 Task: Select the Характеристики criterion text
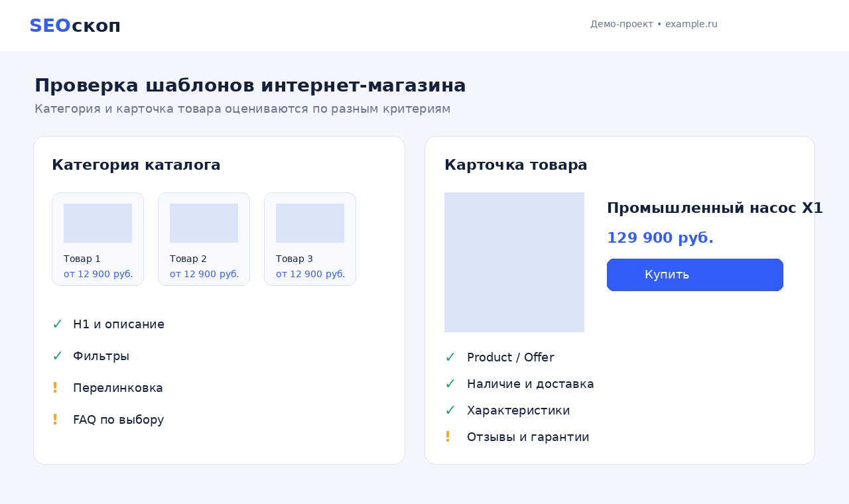click(x=519, y=410)
